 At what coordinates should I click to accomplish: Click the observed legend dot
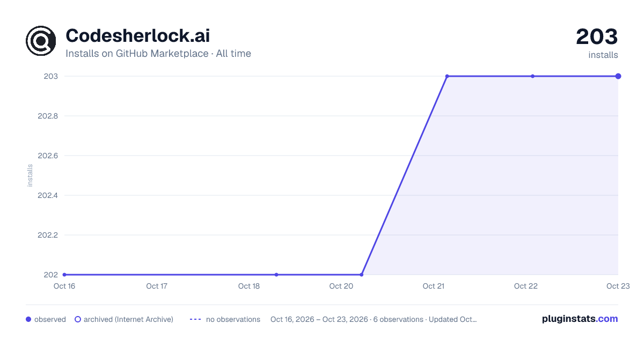pyautogui.click(x=28, y=319)
